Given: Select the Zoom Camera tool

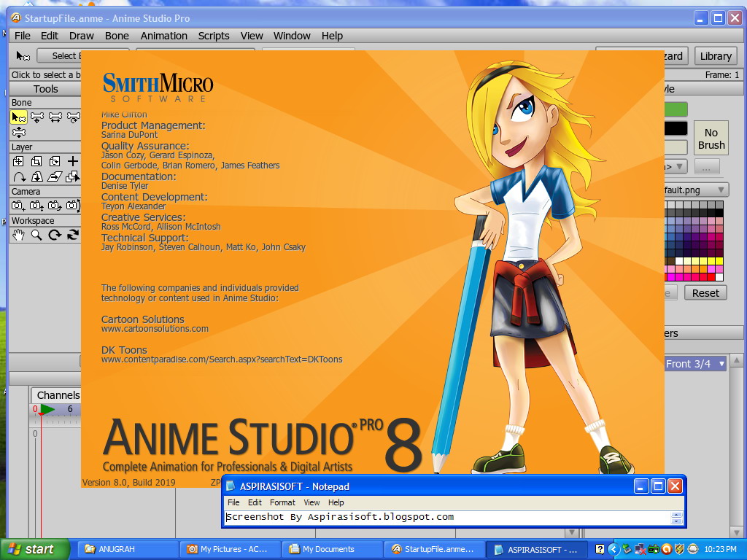Looking at the screenshot, I should click(x=36, y=206).
